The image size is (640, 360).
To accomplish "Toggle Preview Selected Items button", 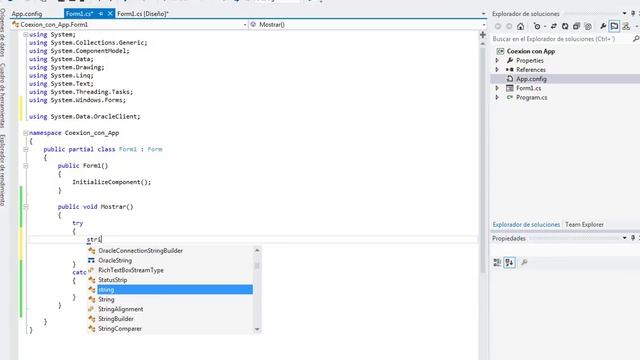I will (x=614, y=26).
